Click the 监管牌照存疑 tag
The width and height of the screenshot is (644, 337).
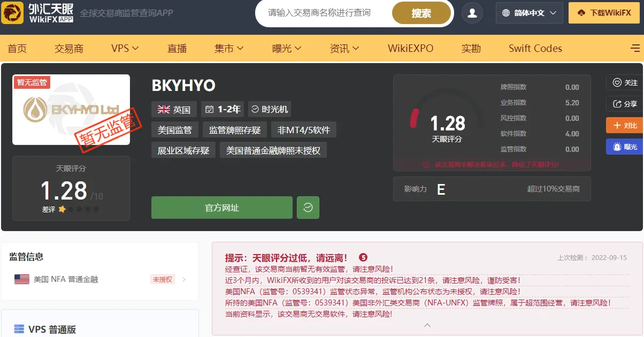(235, 130)
